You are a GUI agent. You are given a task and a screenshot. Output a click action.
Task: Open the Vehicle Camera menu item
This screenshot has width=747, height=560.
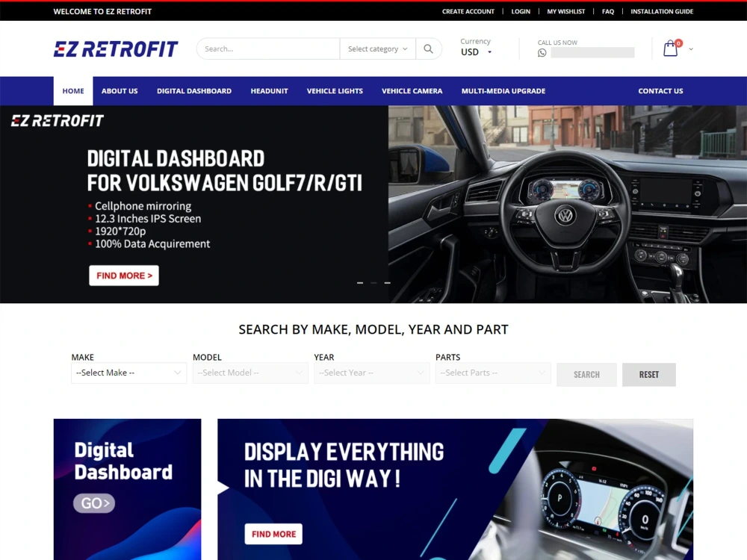(412, 91)
